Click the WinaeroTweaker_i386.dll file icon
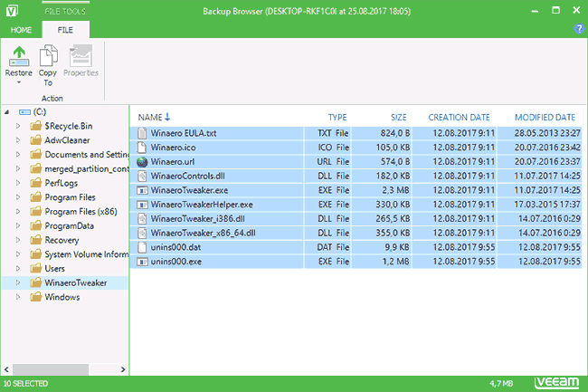 [x=142, y=219]
